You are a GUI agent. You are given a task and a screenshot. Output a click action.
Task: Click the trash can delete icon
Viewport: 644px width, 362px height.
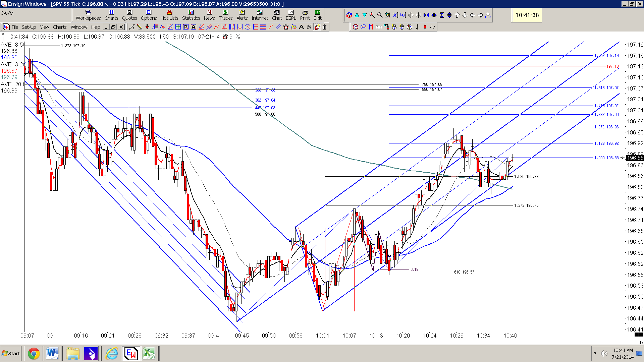(324, 27)
